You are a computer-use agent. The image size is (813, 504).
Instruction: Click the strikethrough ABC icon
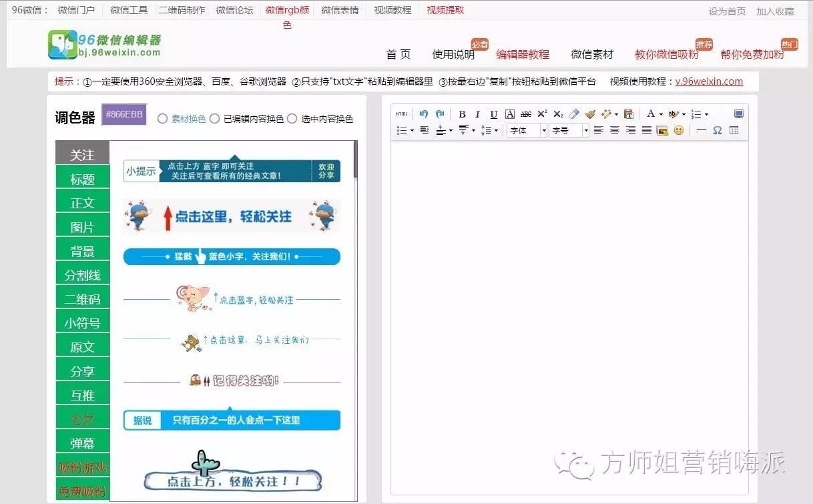(x=526, y=114)
